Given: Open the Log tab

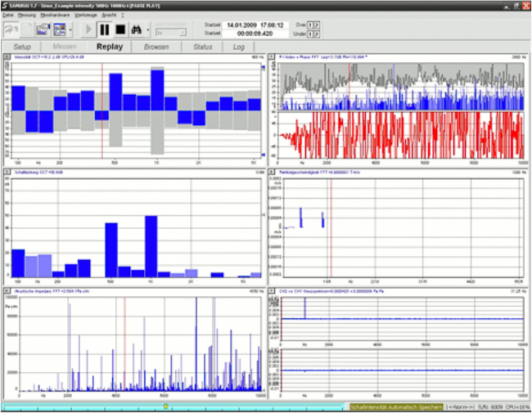Looking at the screenshot, I should point(238,47).
